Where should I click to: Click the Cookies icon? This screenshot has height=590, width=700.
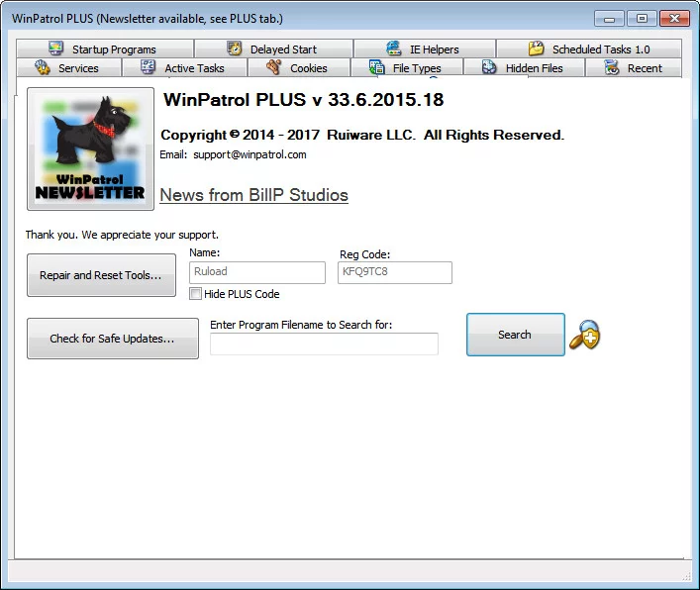(x=273, y=67)
